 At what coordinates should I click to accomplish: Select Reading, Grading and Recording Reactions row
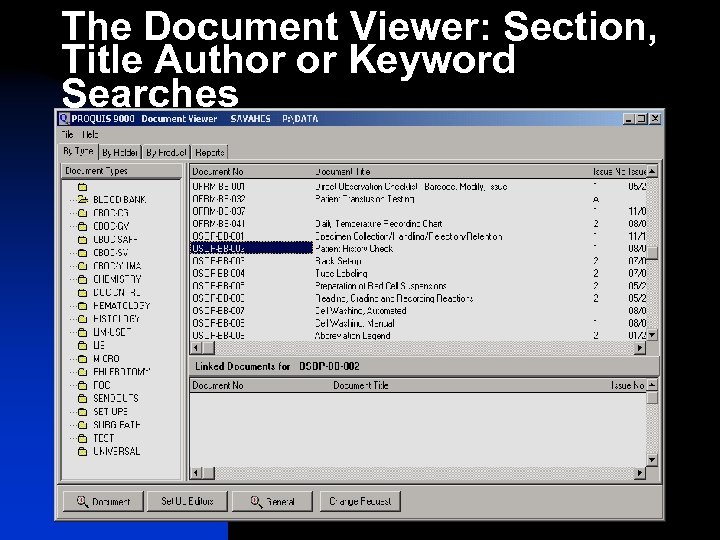pyautogui.click(x=418, y=298)
